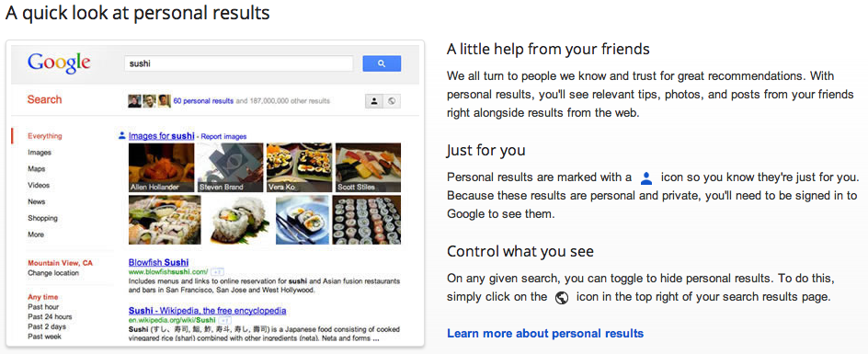This screenshot has width=868, height=354.
Task: Click Learn more about personal results
Action: point(545,334)
